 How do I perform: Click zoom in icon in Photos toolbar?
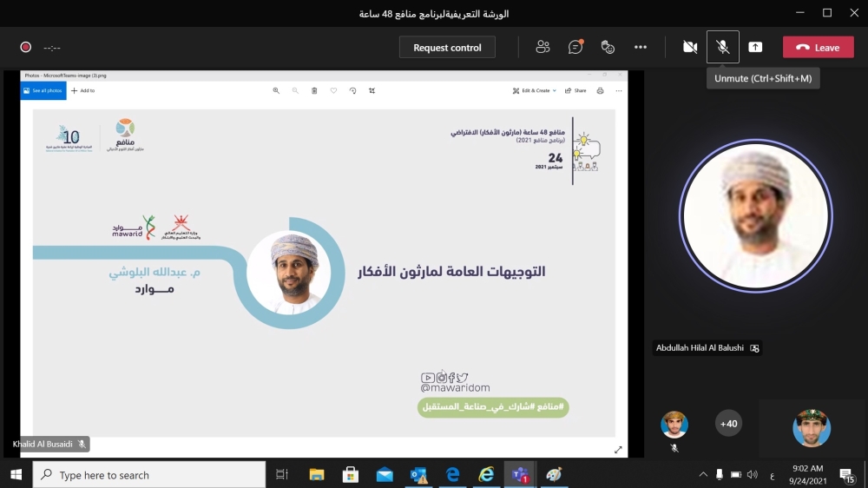pyautogui.click(x=276, y=90)
